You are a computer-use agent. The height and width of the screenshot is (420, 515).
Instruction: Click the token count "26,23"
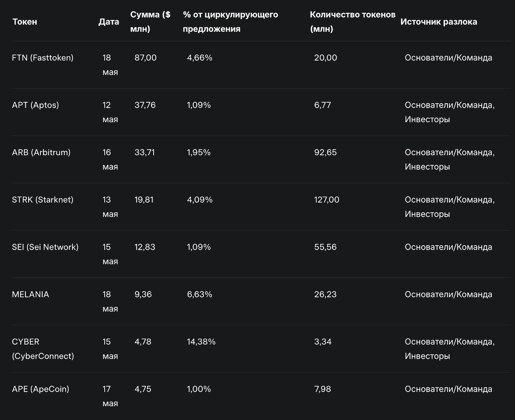pos(325,294)
